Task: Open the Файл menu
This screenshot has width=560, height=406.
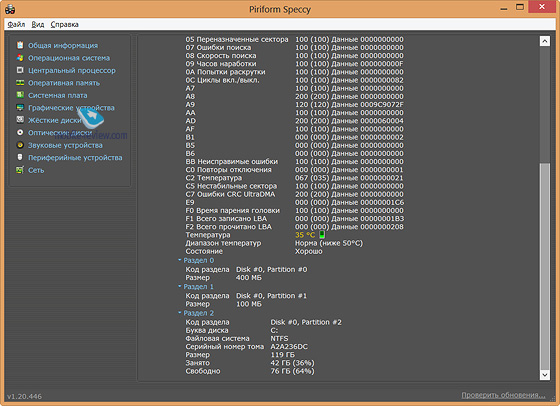Action: pyautogui.click(x=16, y=24)
